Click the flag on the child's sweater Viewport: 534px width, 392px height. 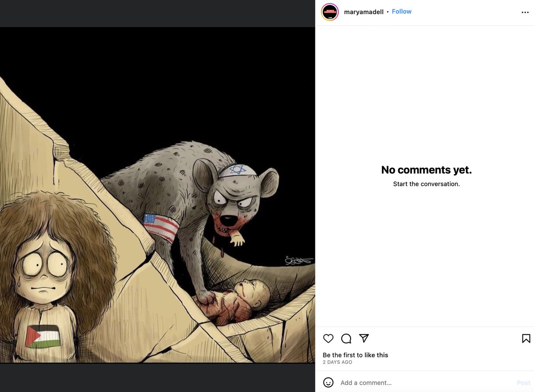click(x=43, y=336)
